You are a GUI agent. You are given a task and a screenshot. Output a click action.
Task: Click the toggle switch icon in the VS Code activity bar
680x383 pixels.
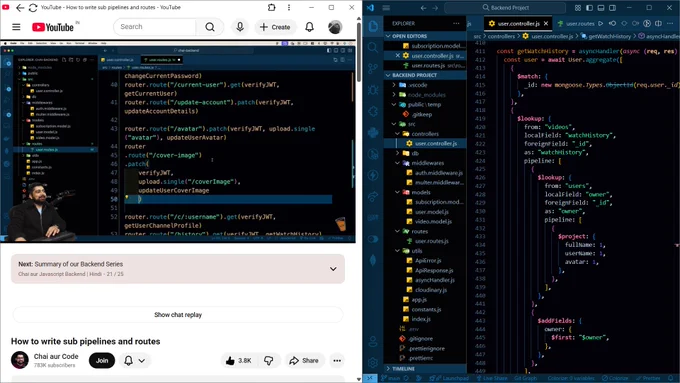(373, 239)
